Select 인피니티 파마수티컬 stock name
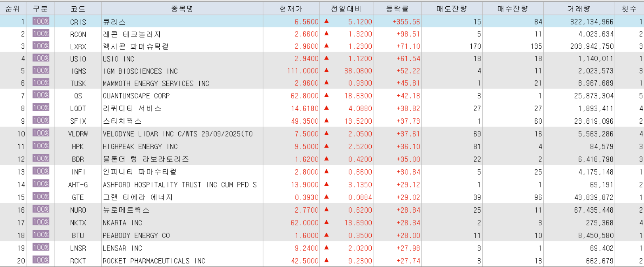 pos(140,172)
